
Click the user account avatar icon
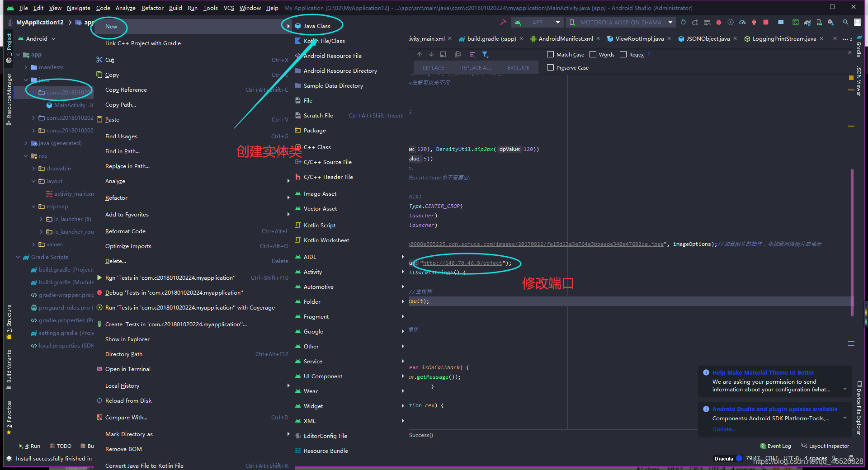point(858,22)
